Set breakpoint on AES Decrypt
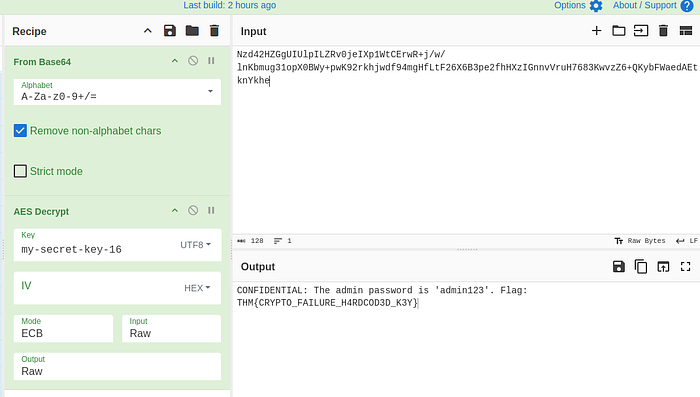The image size is (700, 397). click(211, 210)
